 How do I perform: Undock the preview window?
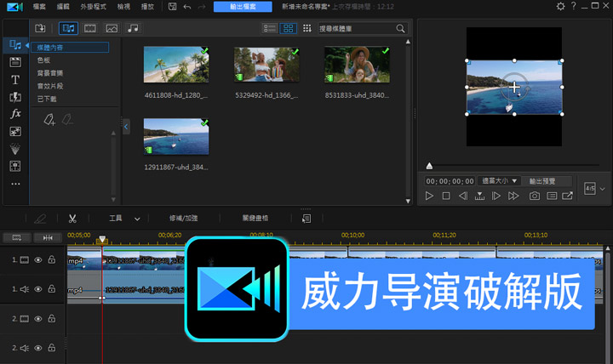pos(567,196)
